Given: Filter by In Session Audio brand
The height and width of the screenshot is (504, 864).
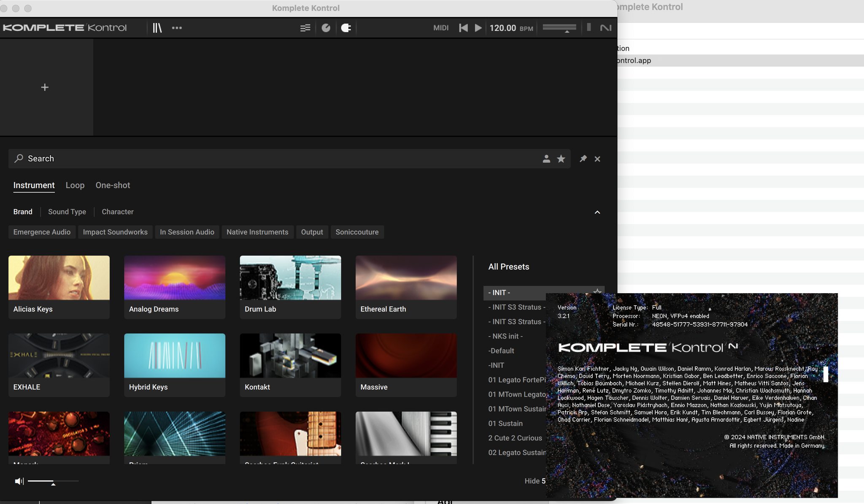Looking at the screenshot, I should [x=187, y=232].
